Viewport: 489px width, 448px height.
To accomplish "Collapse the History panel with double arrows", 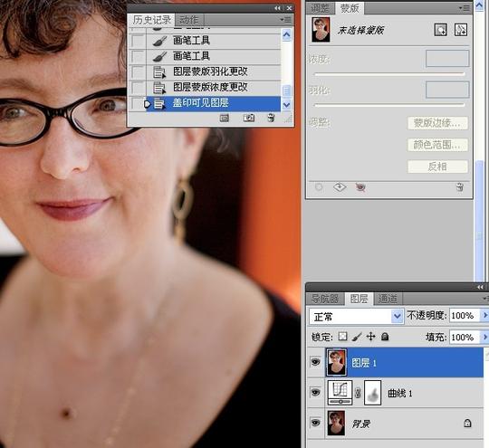I will 277,8.
